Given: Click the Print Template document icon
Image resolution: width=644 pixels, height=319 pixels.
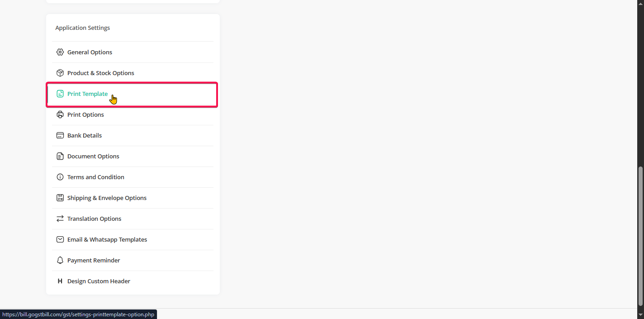Looking at the screenshot, I should click(x=60, y=94).
